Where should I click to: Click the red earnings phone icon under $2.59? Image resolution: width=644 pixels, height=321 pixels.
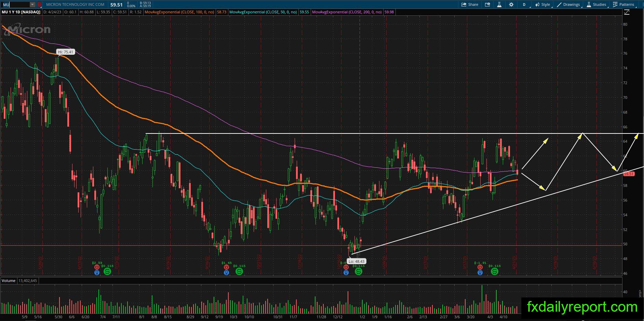97,267
